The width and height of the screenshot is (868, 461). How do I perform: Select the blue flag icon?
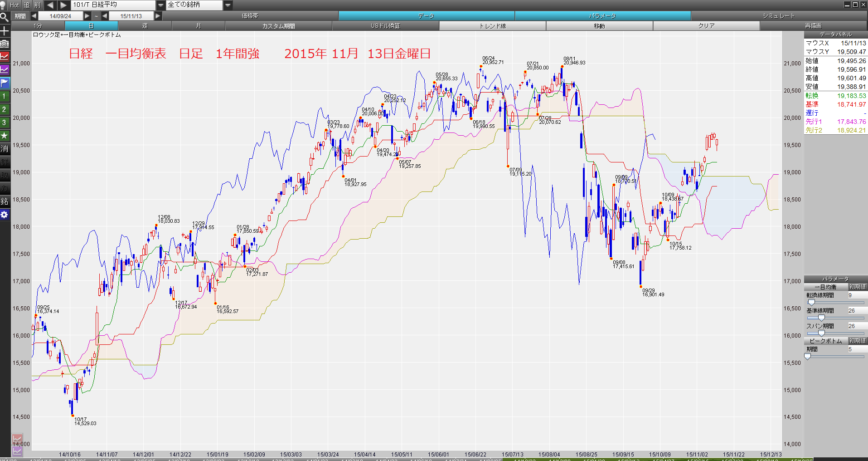point(5,83)
